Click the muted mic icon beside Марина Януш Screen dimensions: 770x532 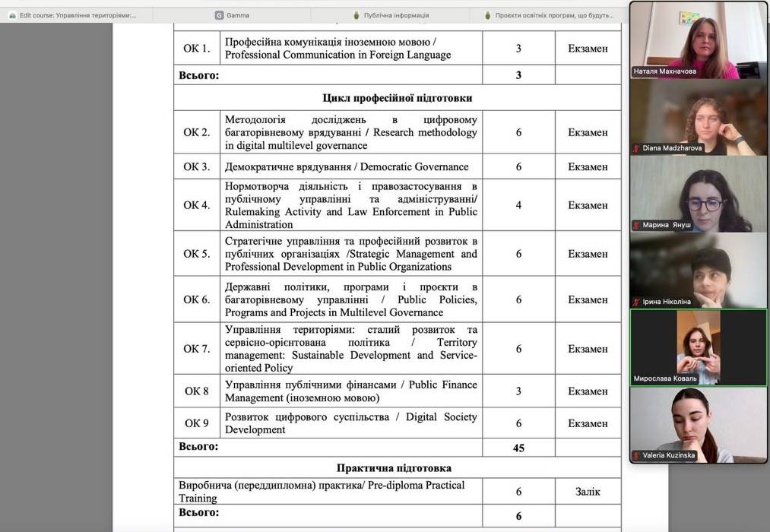(x=637, y=225)
